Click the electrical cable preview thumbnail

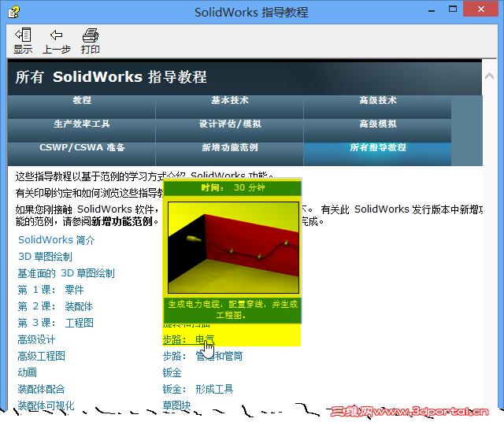[233, 247]
